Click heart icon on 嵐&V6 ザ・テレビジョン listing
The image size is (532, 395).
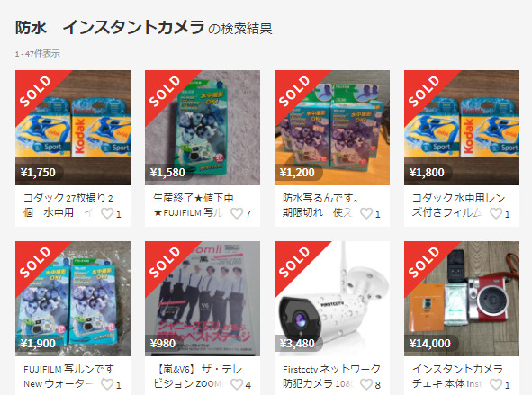coord(237,384)
